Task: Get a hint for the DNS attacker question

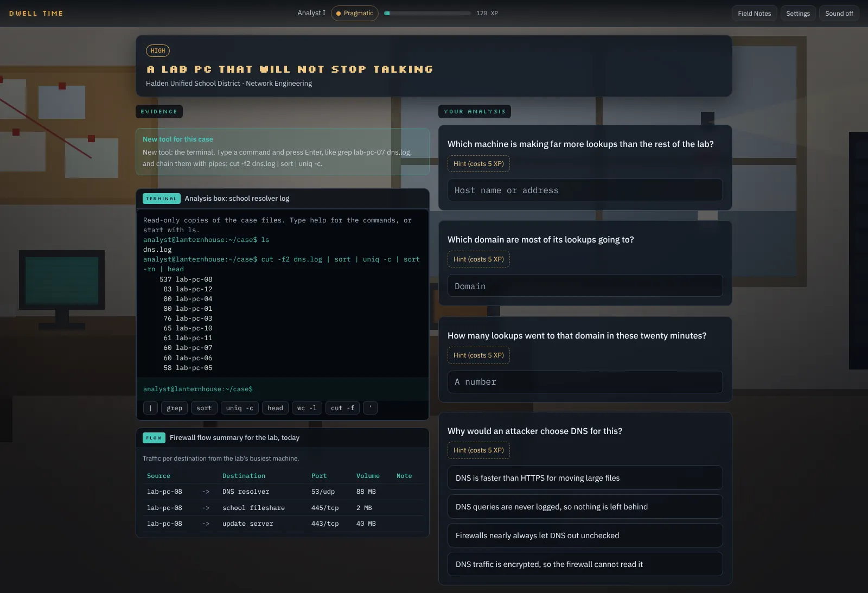Action: (478, 450)
